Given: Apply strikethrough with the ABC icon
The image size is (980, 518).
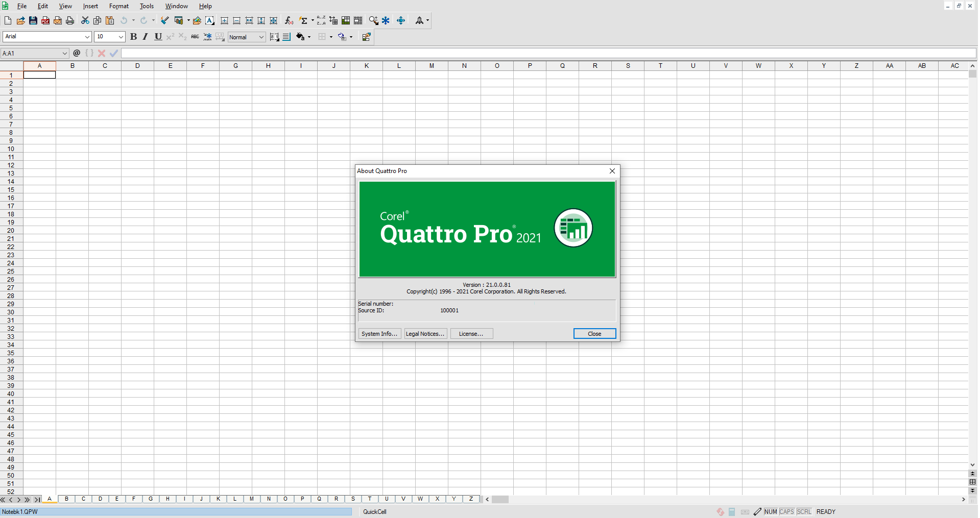Looking at the screenshot, I should pyautogui.click(x=195, y=37).
